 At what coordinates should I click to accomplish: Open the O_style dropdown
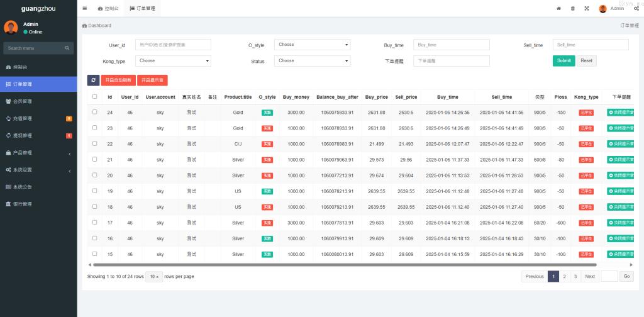[x=312, y=45]
